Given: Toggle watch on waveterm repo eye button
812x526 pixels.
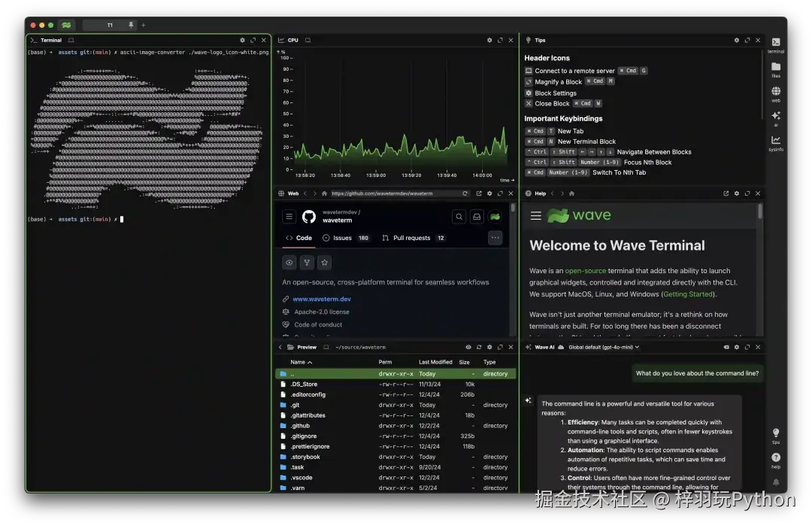Looking at the screenshot, I should pos(289,262).
